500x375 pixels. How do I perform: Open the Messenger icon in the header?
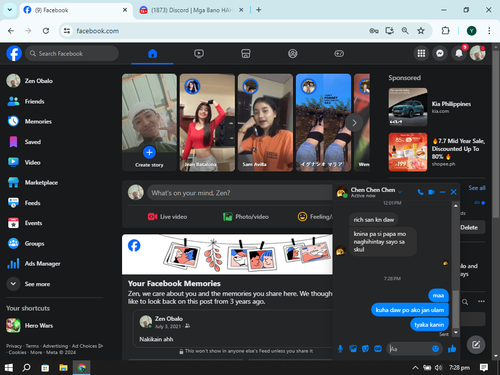point(440,53)
